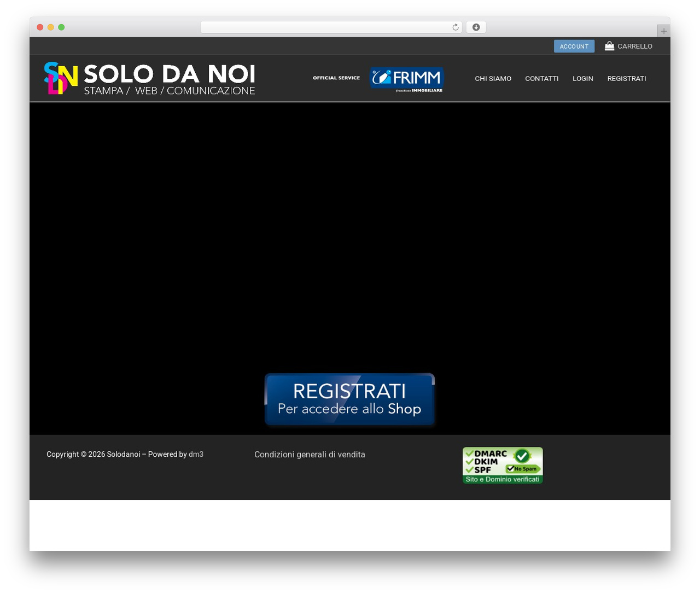Click the red close window button
This screenshot has width=700, height=593.
click(40, 27)
